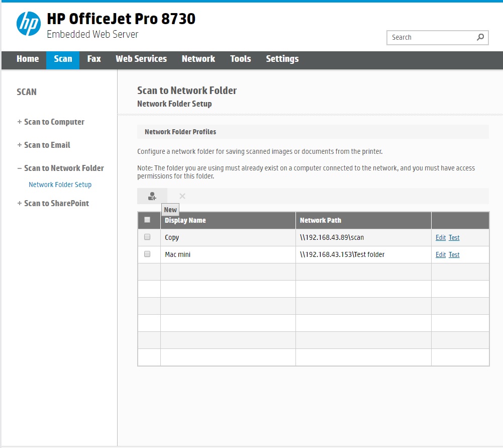
Task: Open the Web Services tab
Action: pyautogui.click(x=141, y=59)
